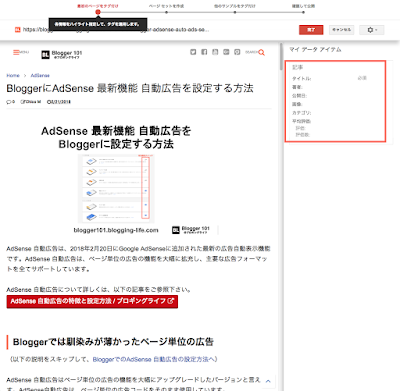Click the キャンセル button

click(x=341, y=30)
